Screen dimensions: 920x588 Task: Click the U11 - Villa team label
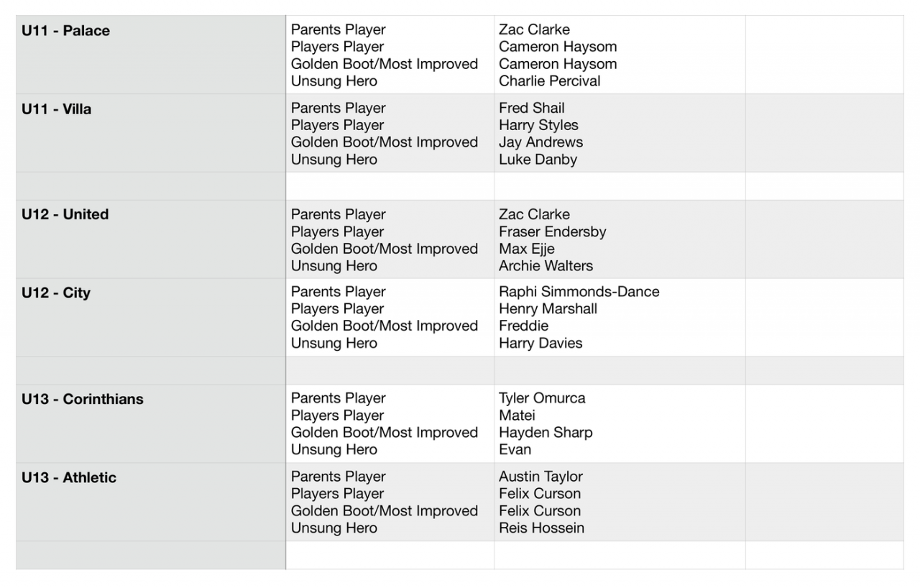[x=57, y=109]
